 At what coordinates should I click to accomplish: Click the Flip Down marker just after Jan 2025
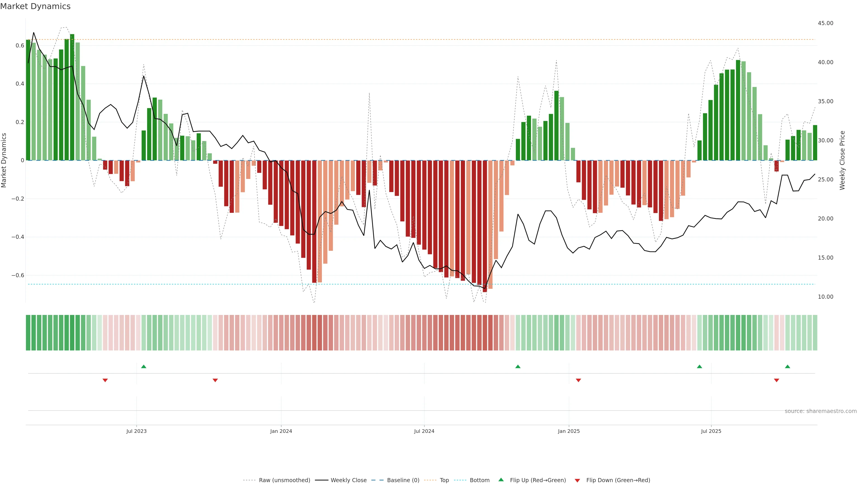[578, 380]
